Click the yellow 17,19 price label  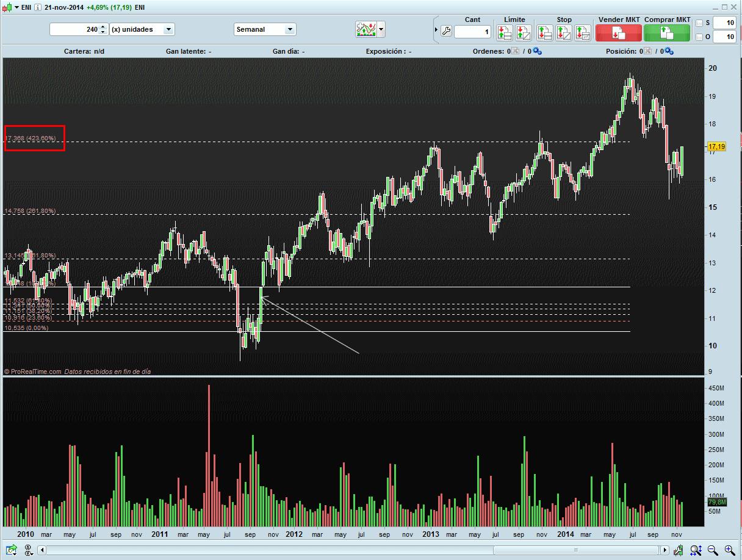point(716,146)
